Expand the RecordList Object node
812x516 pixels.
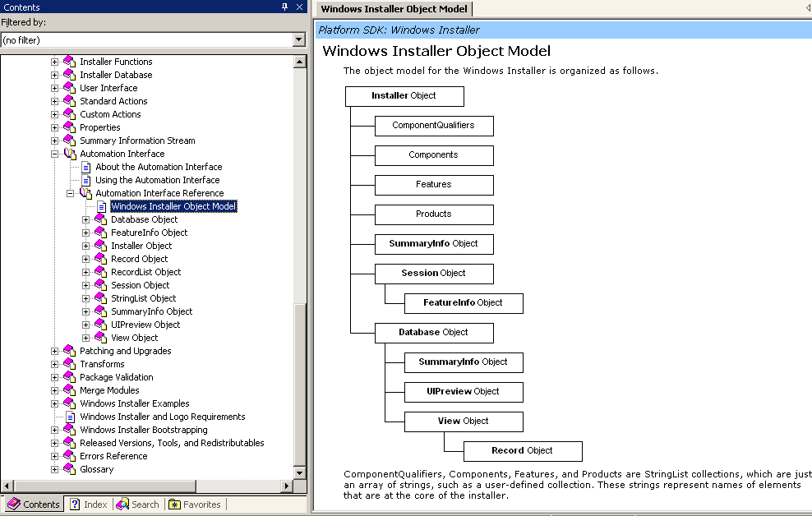tap(86, 272)
